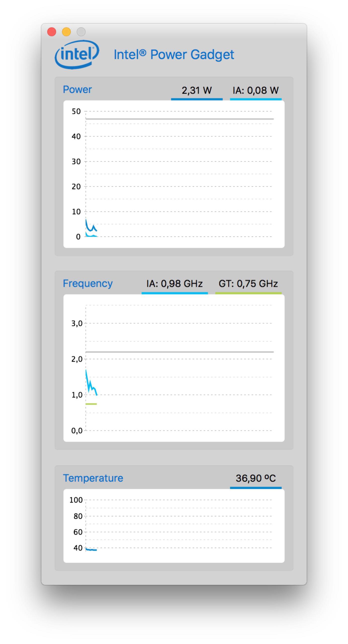Image resolution: width=348 pixels, height=644 pixels.
Task: Click the Intel logo
Action: [x=77, y=54]
